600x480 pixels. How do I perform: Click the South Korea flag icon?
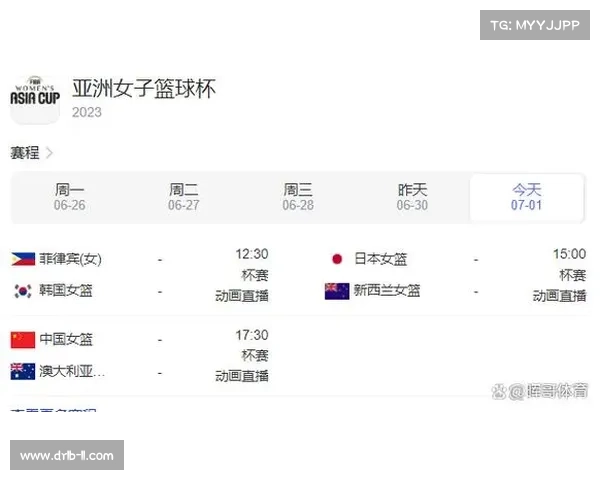click(x=23, y=291)
